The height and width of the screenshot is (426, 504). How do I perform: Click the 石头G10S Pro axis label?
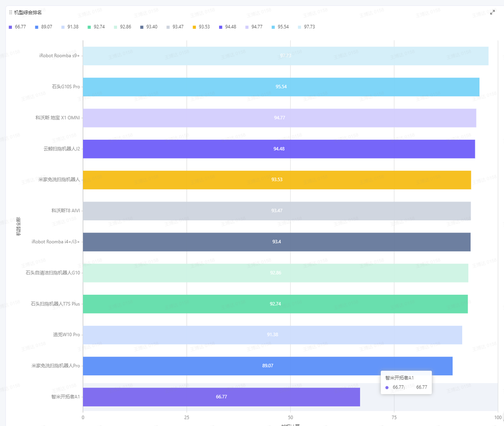[66, 87]
